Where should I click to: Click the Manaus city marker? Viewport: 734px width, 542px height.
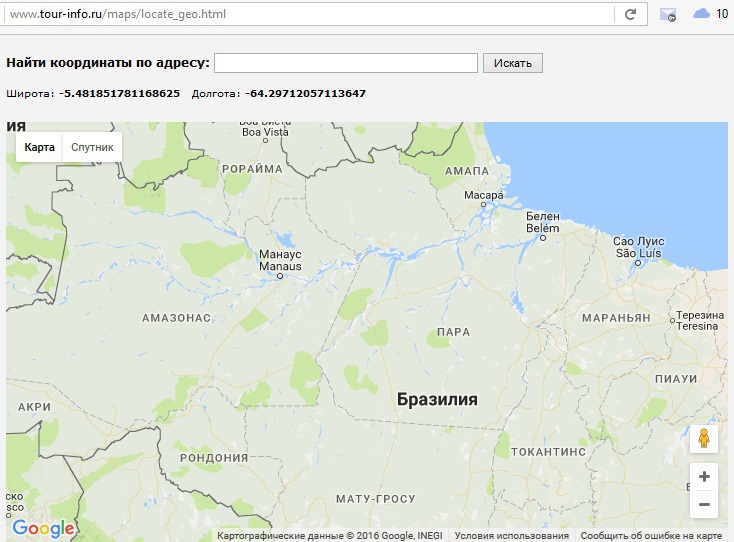coord(280,276)
